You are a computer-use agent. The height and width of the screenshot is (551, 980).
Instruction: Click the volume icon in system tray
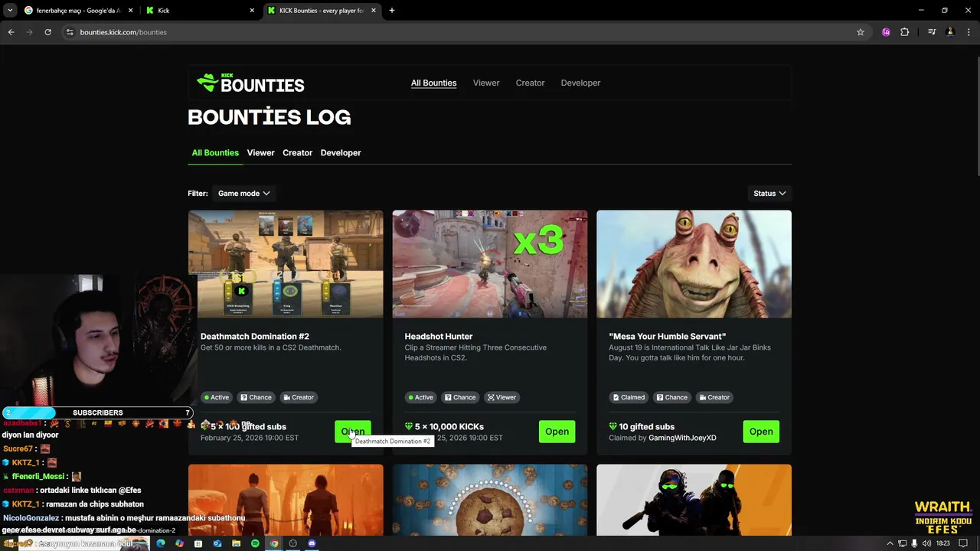coord(926,543)
